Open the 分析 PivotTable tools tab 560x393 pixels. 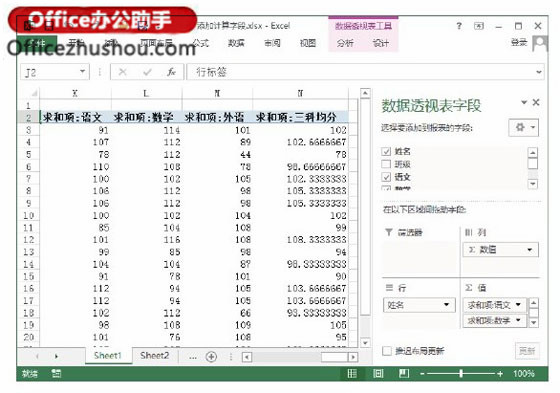345,43
